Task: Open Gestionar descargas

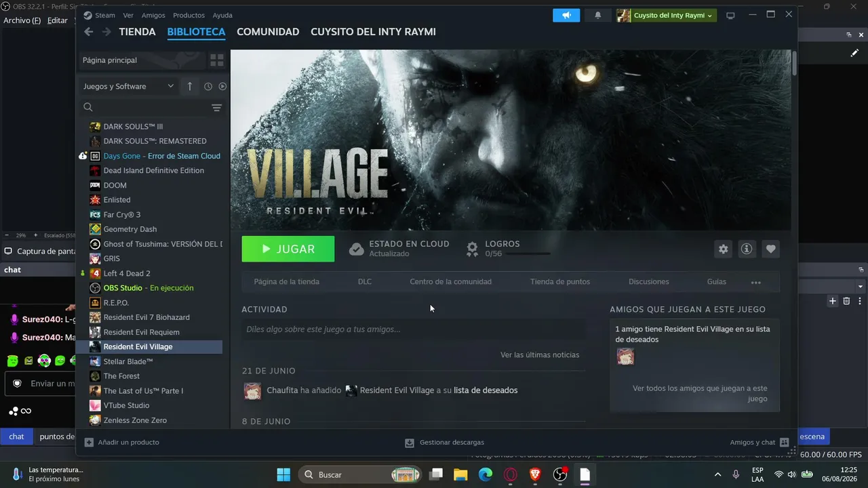Action: pos(445,443)
